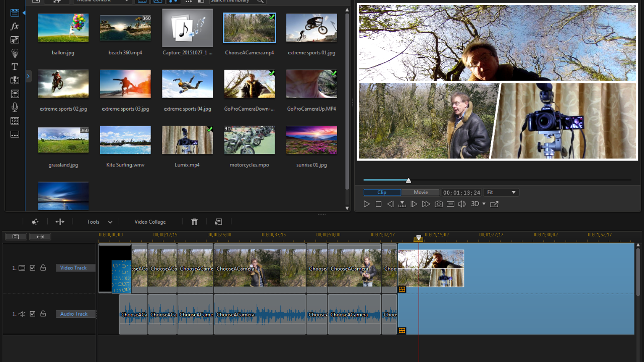644x362 pixels.
Task: Fast forward the preview
Action: 426,204
